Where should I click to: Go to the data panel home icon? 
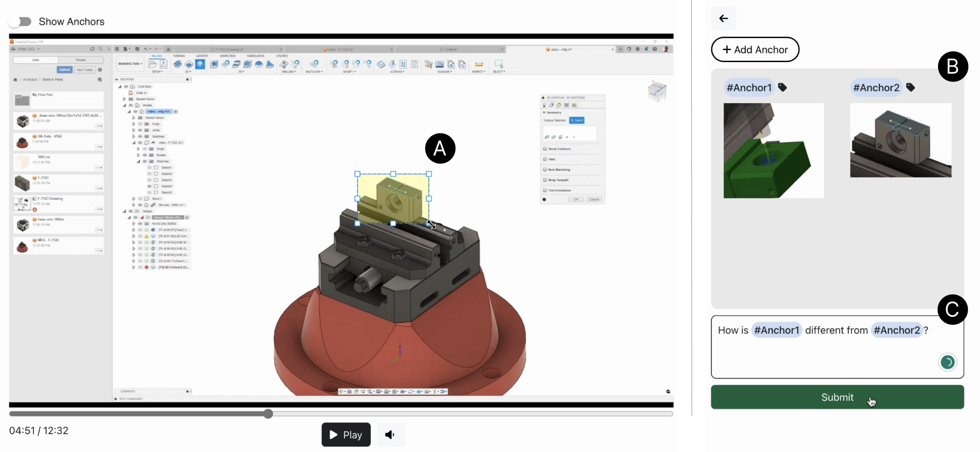click(x=16, y=79)
